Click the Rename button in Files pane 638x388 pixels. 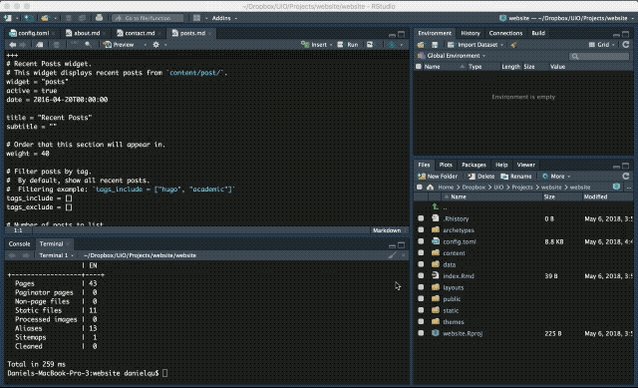[516, 176]
